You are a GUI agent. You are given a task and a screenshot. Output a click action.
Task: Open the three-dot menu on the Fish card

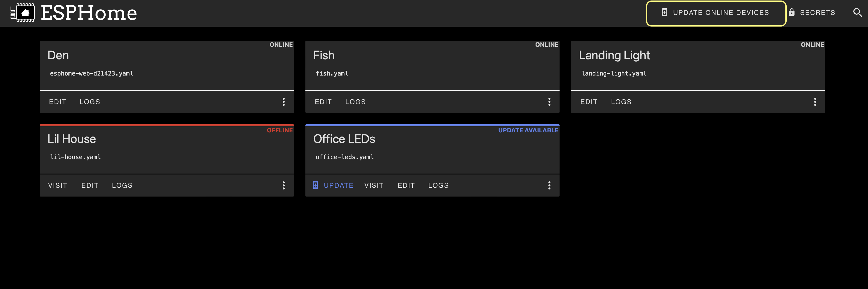point(549,102)
